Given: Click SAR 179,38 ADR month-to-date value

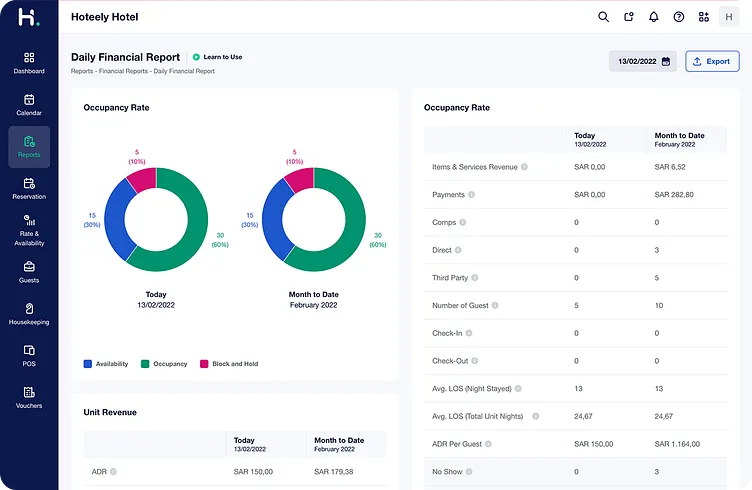Looking at the screenshot, I should click(334, 472).
